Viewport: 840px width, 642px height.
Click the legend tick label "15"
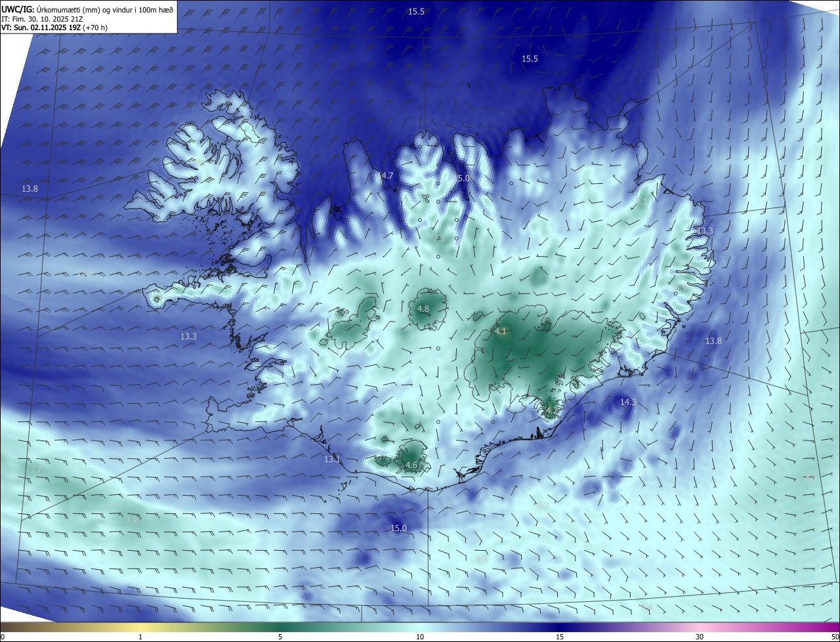point(560,637)
